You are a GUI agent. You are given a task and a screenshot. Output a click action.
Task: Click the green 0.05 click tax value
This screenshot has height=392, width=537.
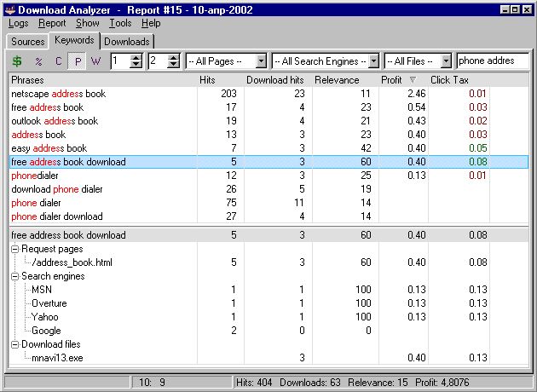pyautogui.click(x=477, y=148)
